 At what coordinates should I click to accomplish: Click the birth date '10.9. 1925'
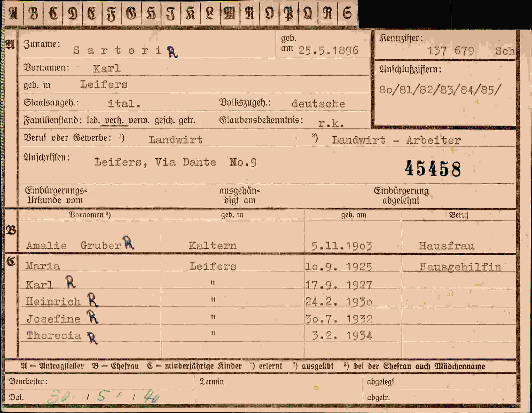[338, 267]
